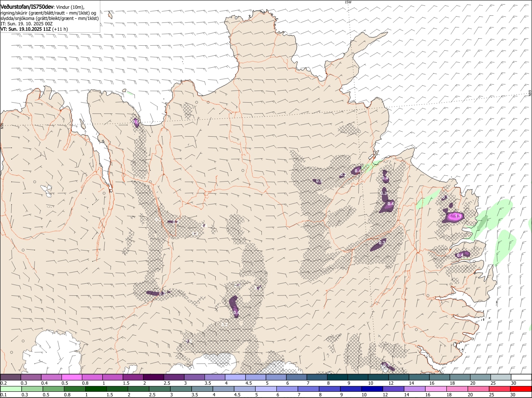
Task: Click the 15W longitude label at the top edge
Action: 348,2
